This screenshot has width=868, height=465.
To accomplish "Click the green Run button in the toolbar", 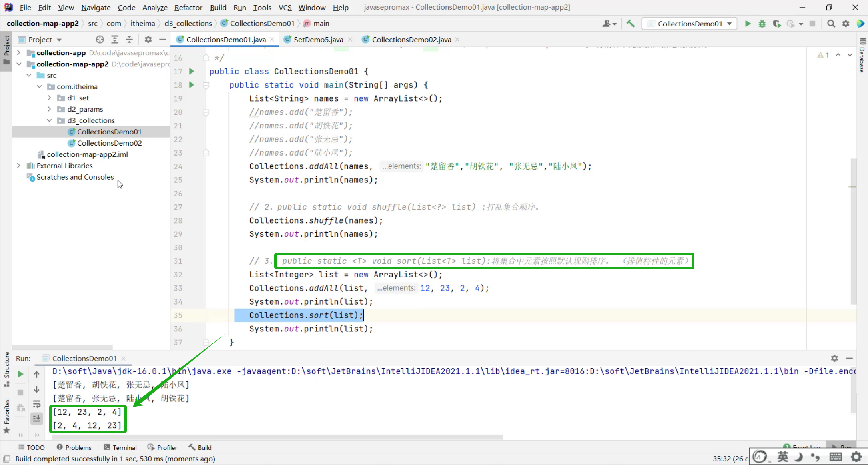I will pos(747,24).
